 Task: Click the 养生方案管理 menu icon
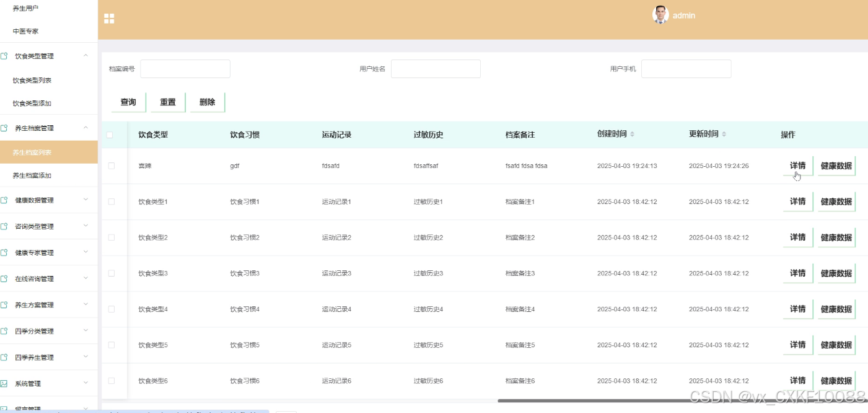click(4, 304)
